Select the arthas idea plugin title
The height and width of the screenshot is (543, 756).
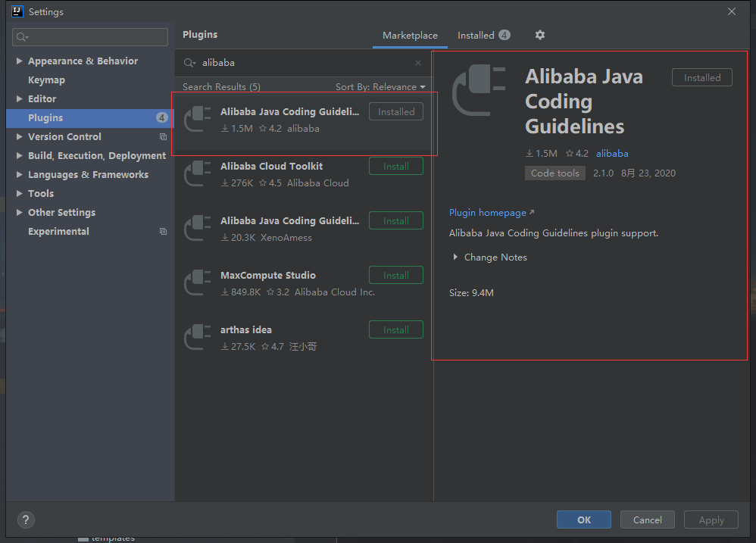(x=246, y=329)
